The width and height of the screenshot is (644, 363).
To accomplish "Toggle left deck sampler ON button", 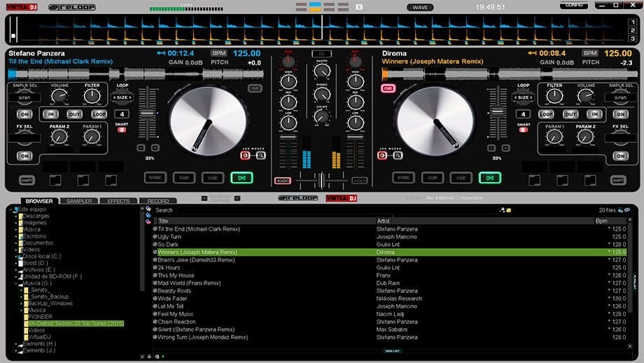I will click(24, 114).
